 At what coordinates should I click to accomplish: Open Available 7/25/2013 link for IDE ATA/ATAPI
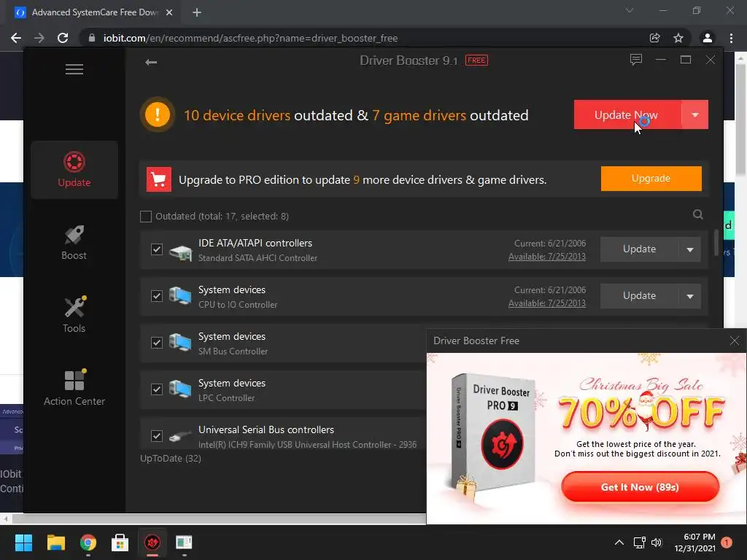coord(547,256)
